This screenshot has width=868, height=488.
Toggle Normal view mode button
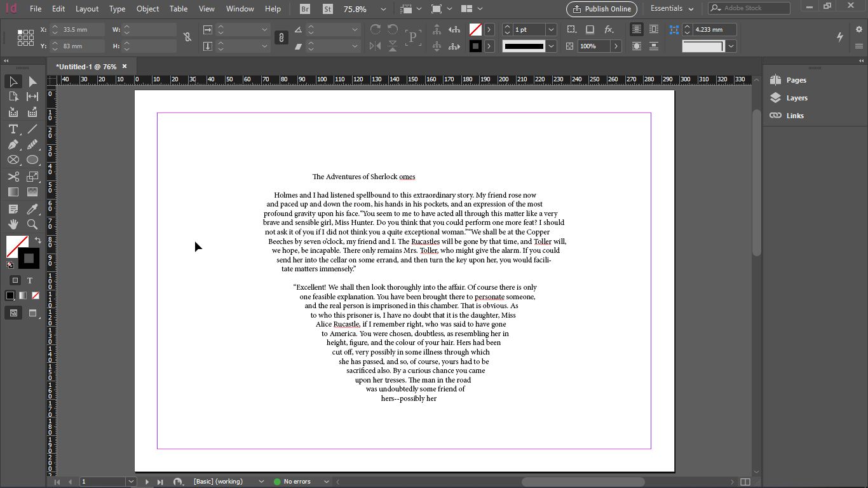tap(13, 313)
